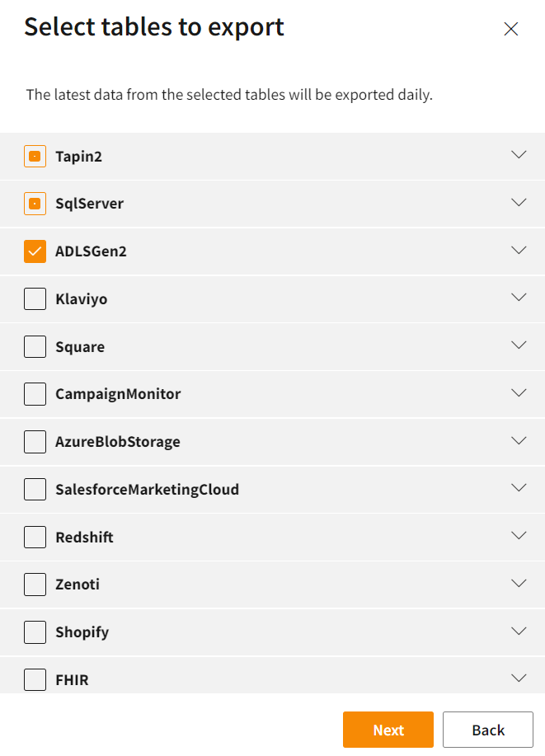The image size is (545, 756).
Task: Tick the Redshift checkbox
Action: [x=35, y=538]
